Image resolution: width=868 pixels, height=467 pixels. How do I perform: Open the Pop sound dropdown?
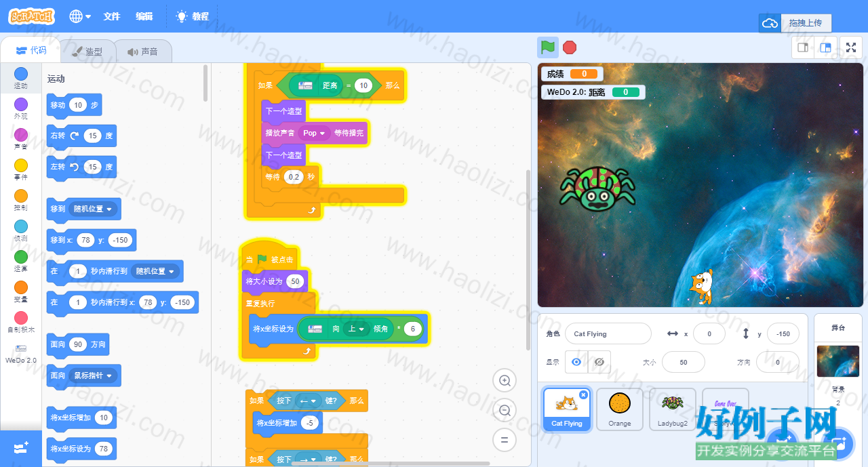click(x=314, y=133)
